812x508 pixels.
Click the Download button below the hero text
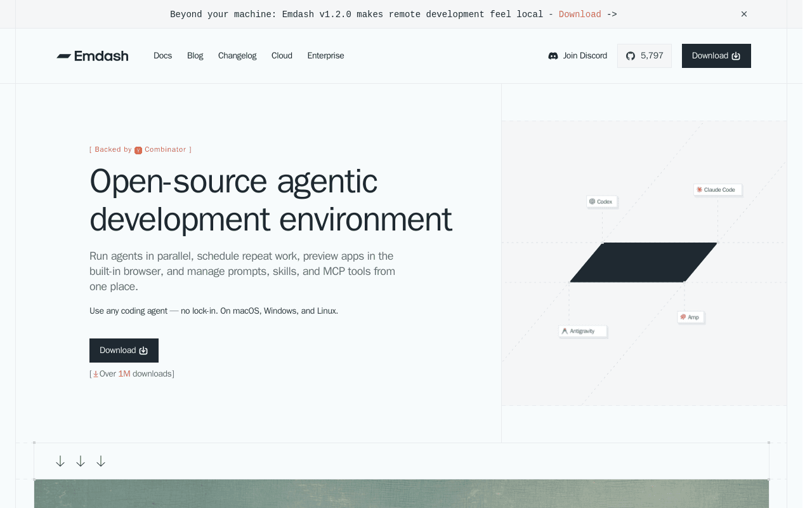(124, 351)
